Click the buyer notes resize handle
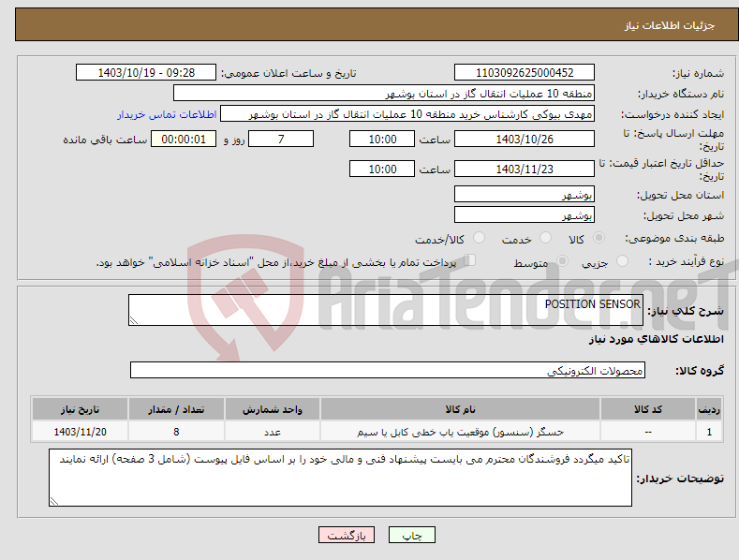Screen dimensions: 739x560 pyautogui.click(x=54, y=501)
